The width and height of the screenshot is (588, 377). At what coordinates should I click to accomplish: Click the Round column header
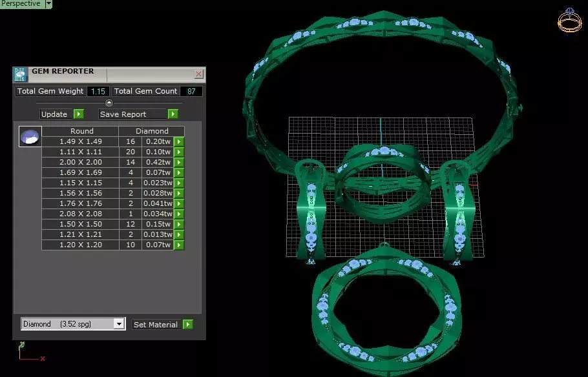82,131
